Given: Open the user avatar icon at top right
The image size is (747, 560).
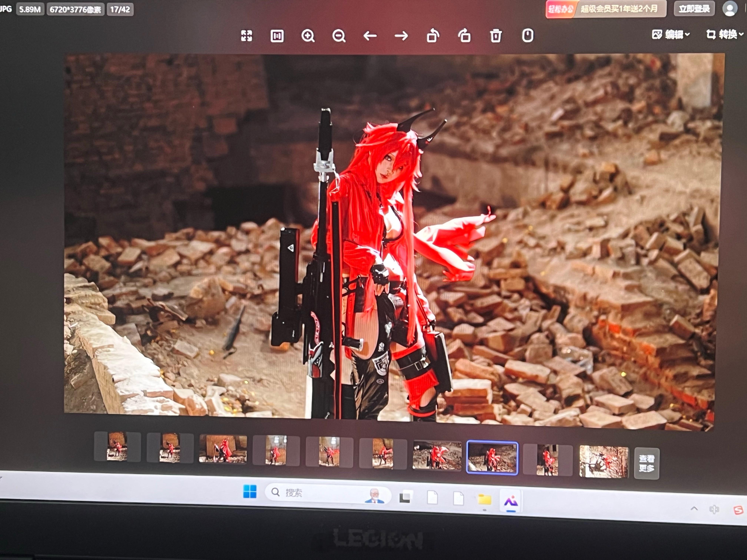Looking at the screenshot, I should [x=730, y=9].
